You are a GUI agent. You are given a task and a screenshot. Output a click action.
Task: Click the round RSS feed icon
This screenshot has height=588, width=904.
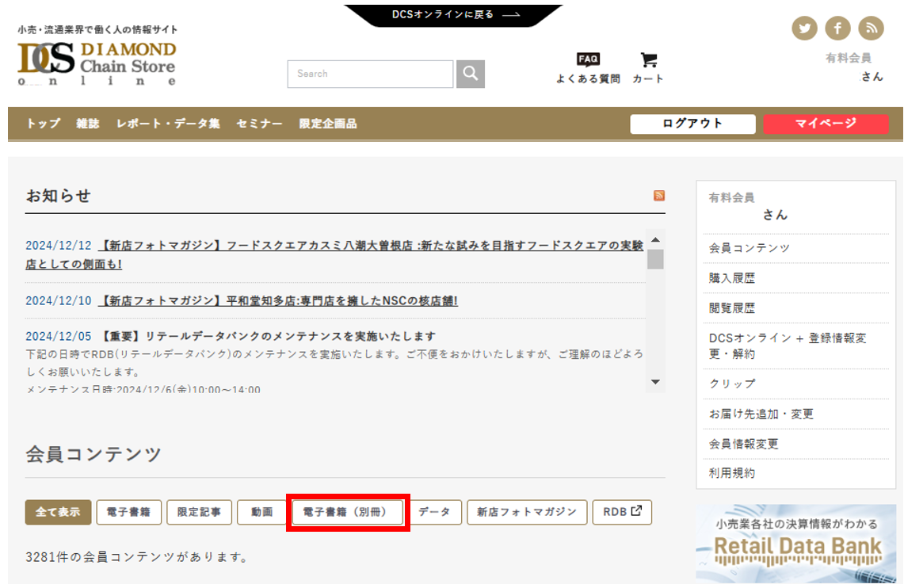pos(871,29)
